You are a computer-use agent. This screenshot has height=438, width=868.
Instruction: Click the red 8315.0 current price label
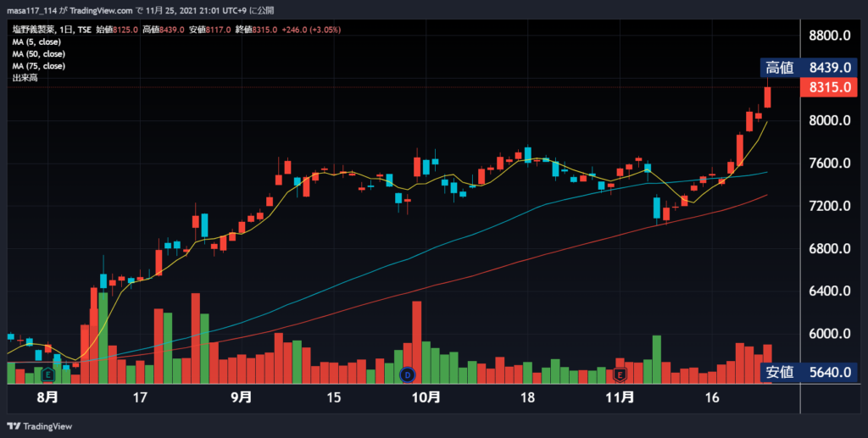click(x=829, y=87)
